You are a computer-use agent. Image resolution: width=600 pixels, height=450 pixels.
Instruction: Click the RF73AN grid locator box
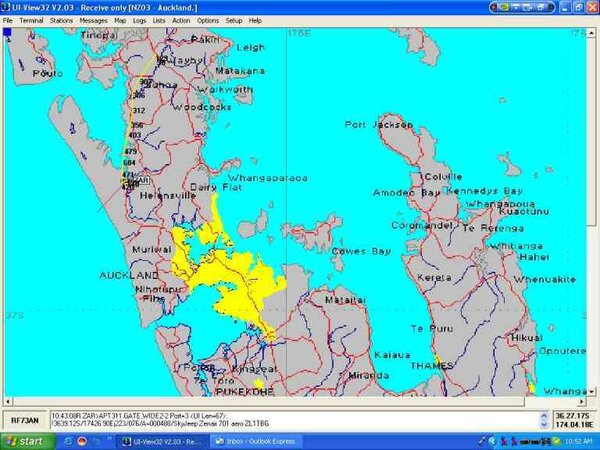tap(24, 418)
